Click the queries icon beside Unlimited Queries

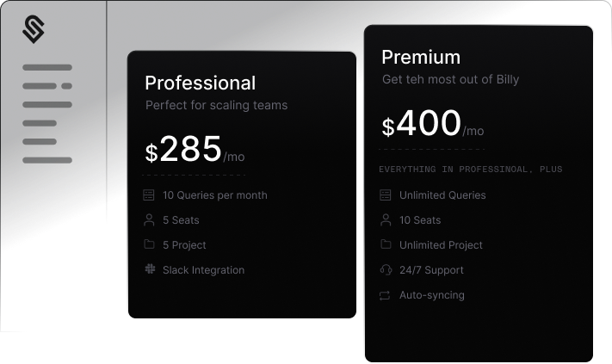coord(385,195)
